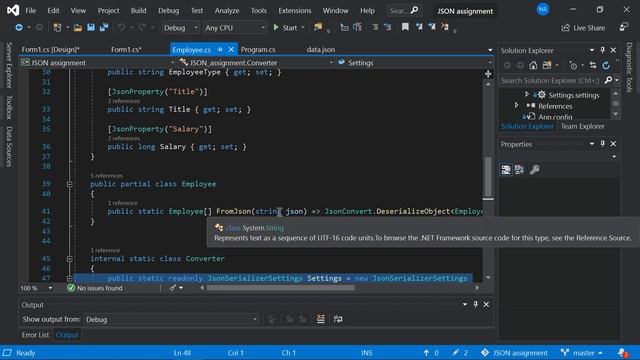Close the Employee.cs tab

coord(231,49)
